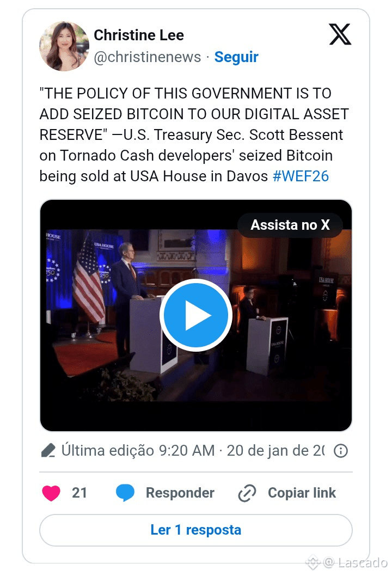Click the 21 likes count
Image resolution: width=392 pixels, height=576 pixels.
[x=79, y=493]
